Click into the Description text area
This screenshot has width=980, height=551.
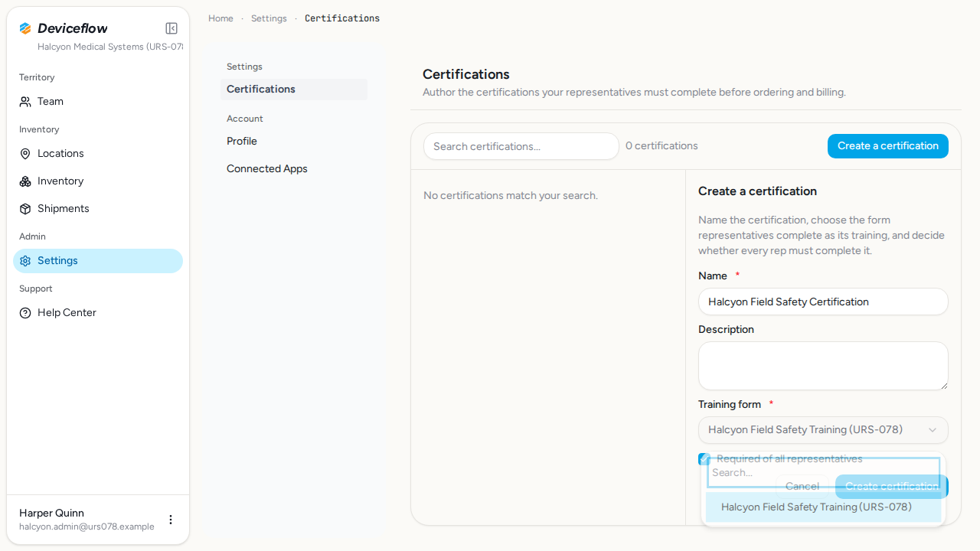823,366
